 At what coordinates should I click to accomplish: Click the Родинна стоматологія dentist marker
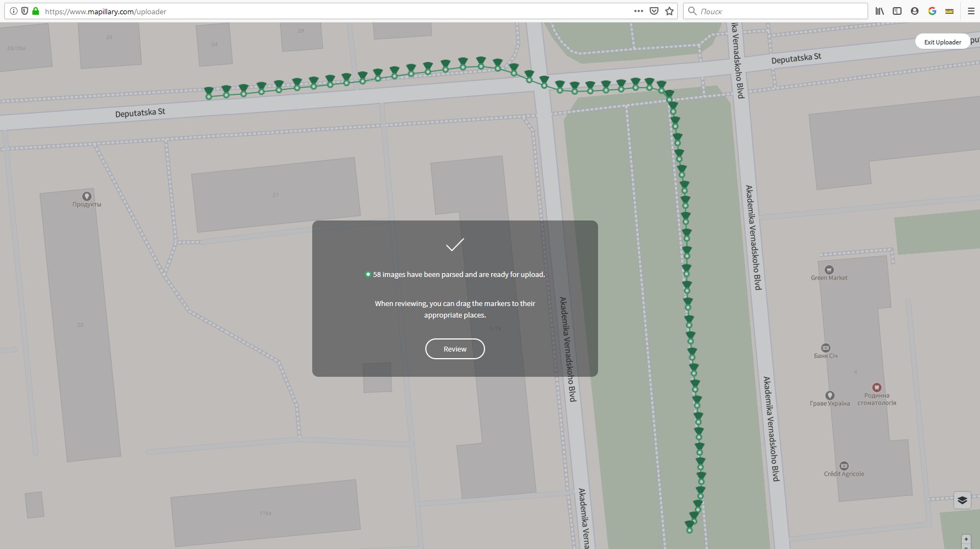[877, 387]
